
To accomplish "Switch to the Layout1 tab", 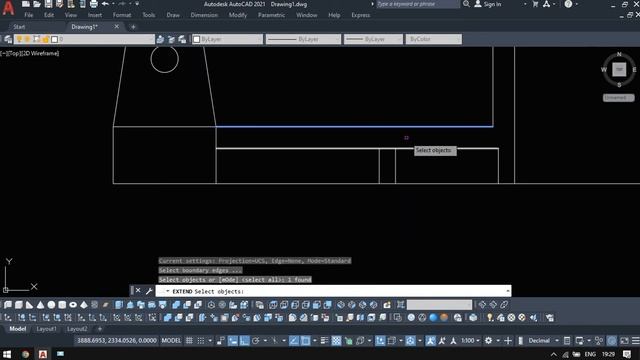I will tap(47, 329).
